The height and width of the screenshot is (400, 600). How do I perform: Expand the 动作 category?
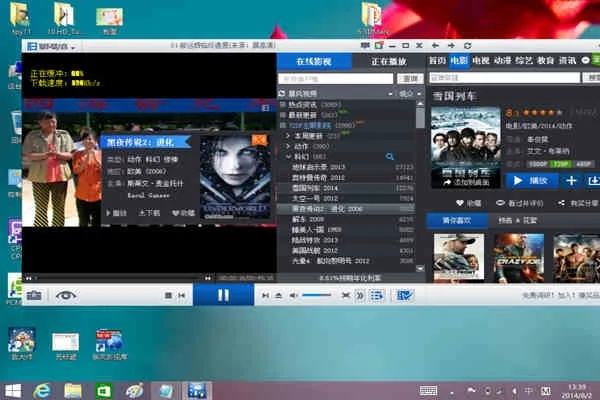pos(288,146)
